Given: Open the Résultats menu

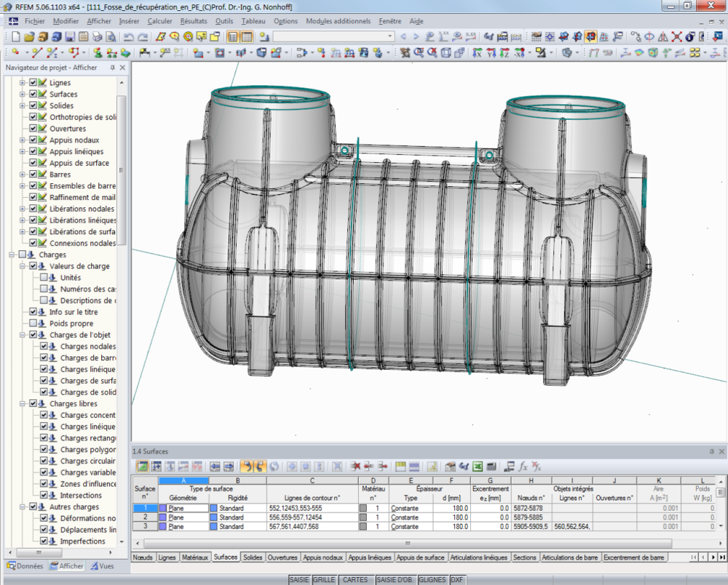Looking at the screenshot, I should point(194,21).
